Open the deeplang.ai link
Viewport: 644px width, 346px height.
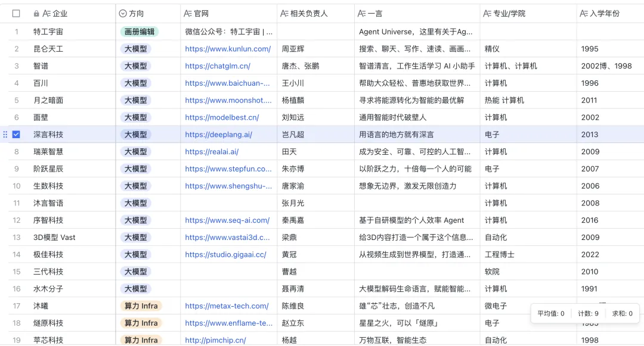coord(218,135)
